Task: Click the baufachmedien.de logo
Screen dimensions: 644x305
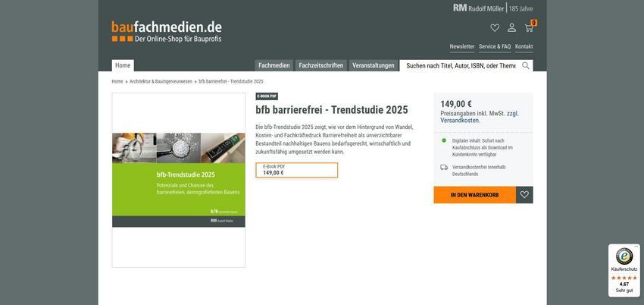Action: (x=167, y=31)
